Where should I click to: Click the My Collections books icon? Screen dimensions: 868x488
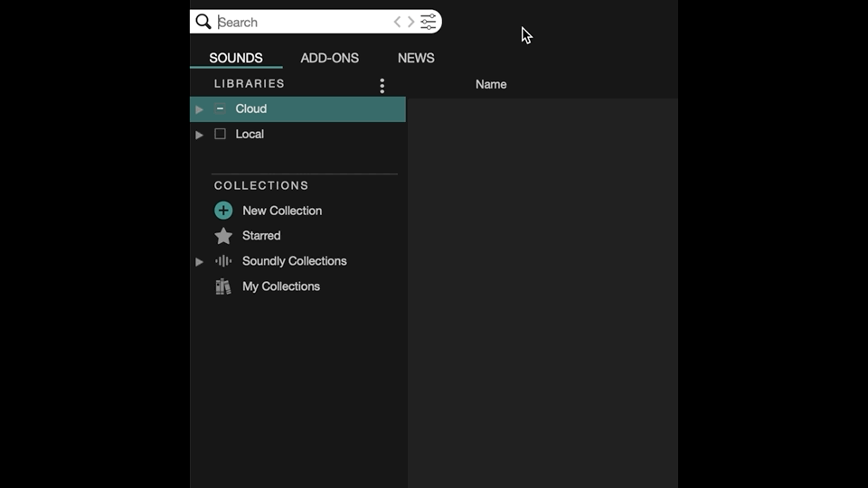pos(223,286)
